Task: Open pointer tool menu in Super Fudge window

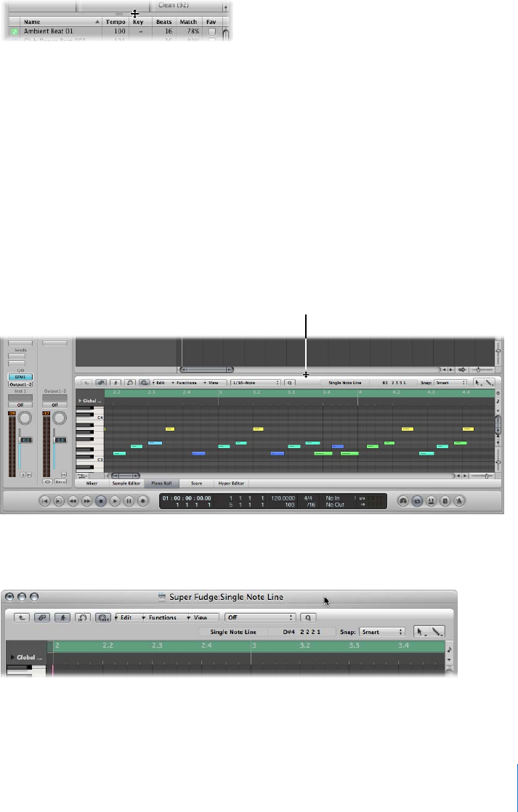Action: point(421,632)
